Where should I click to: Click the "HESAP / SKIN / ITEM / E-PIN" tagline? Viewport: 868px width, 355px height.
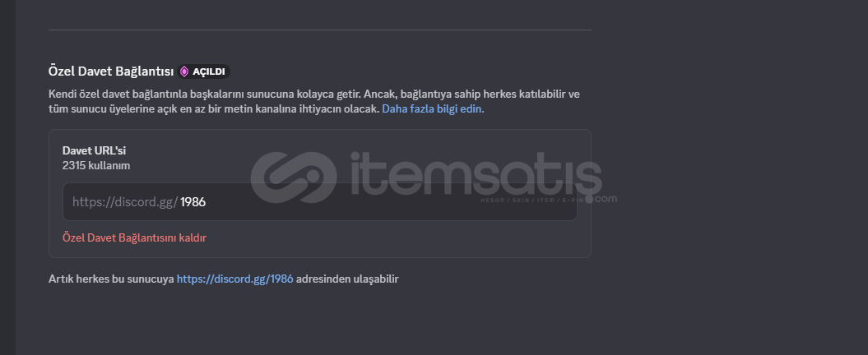531,200
